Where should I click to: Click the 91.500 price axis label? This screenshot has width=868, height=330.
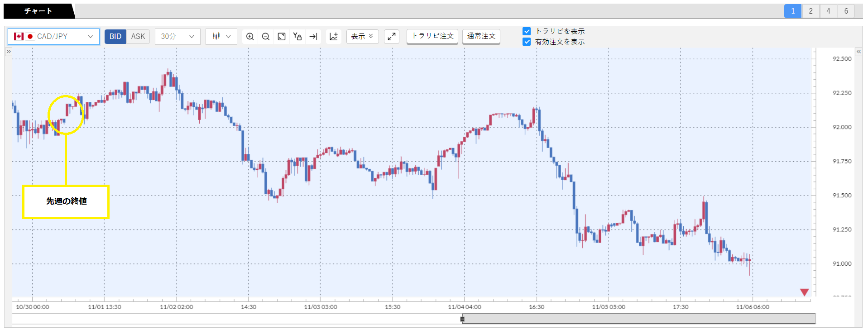coord(842,196)
